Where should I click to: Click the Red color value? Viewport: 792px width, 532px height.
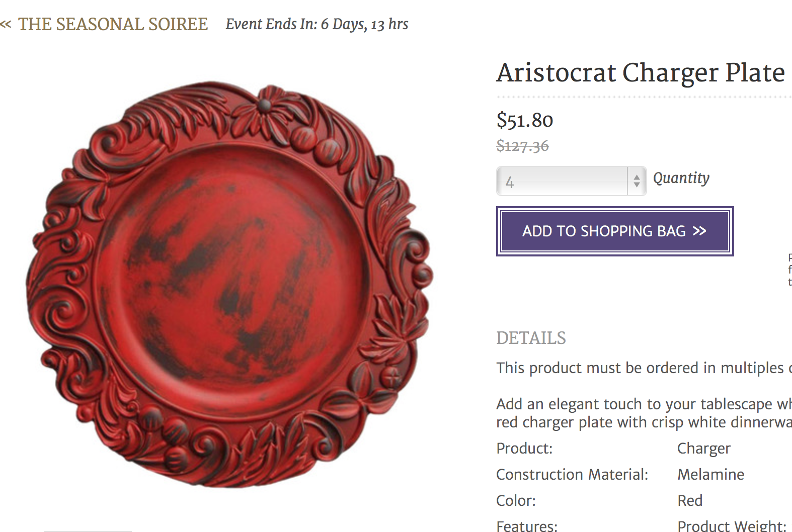coord(690,500)
